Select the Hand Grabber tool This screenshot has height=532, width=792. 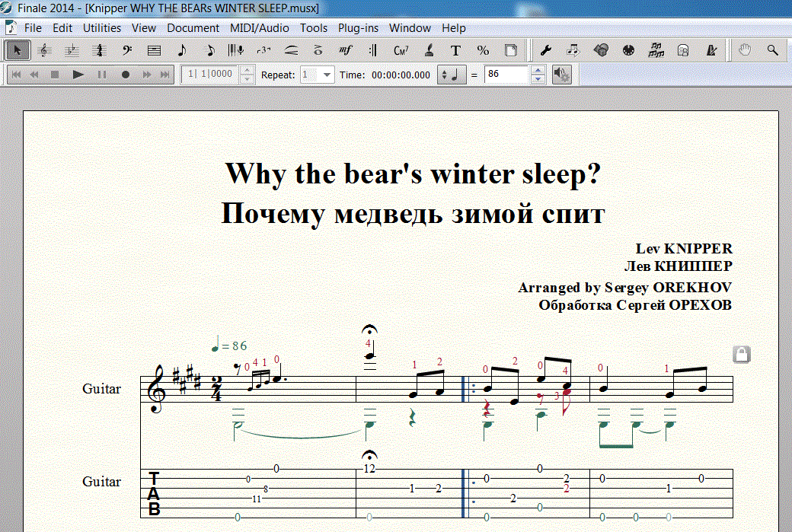745,50
